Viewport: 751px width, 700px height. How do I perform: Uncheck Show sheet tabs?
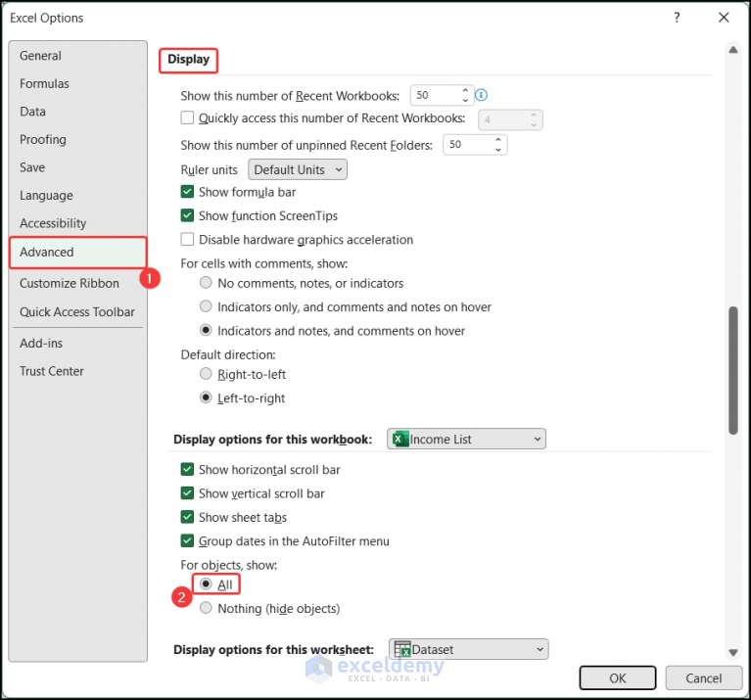[x=187, y=517]
